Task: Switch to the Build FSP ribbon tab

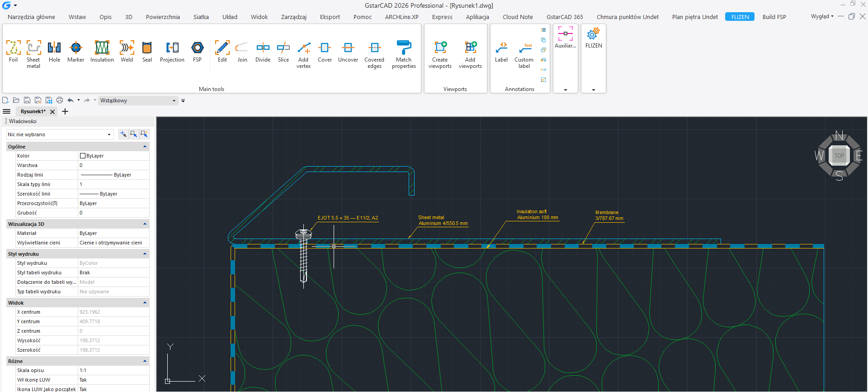Action: pyautogui.click(x=774, y=17)
